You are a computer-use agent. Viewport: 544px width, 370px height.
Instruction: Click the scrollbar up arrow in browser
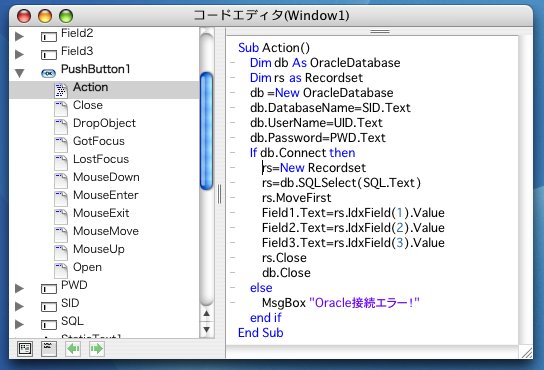coord(206,313)
